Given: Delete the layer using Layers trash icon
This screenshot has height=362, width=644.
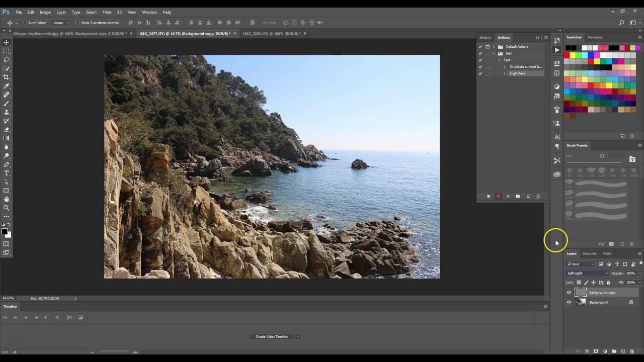Looking at the screenshot, I should pyautogui.click(x=632, y=351).
